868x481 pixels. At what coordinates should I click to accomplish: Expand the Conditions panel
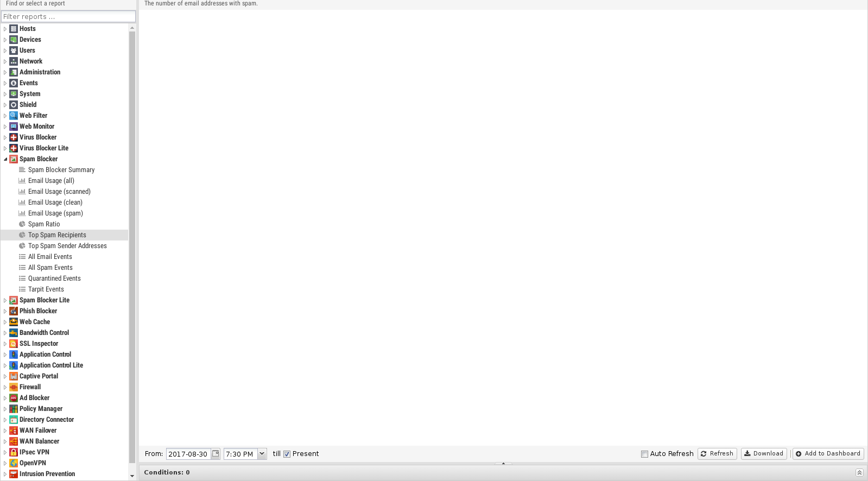pos(859,472)
